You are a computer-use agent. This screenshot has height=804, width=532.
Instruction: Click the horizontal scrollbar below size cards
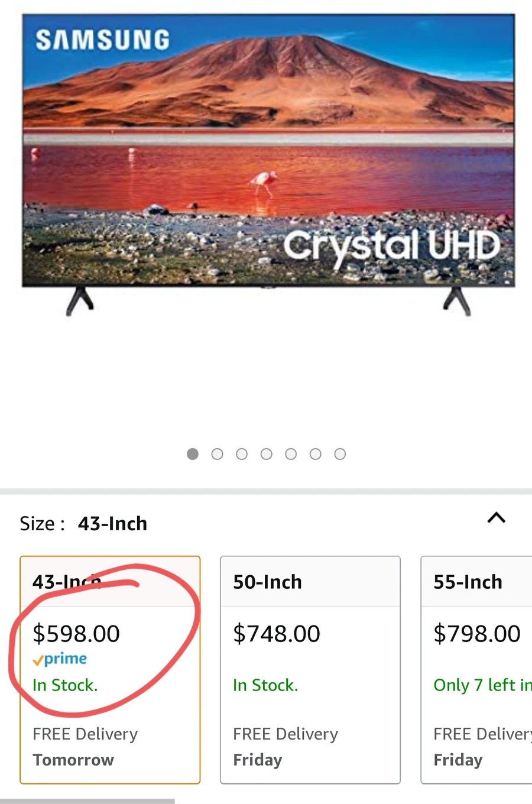(87, 801)
